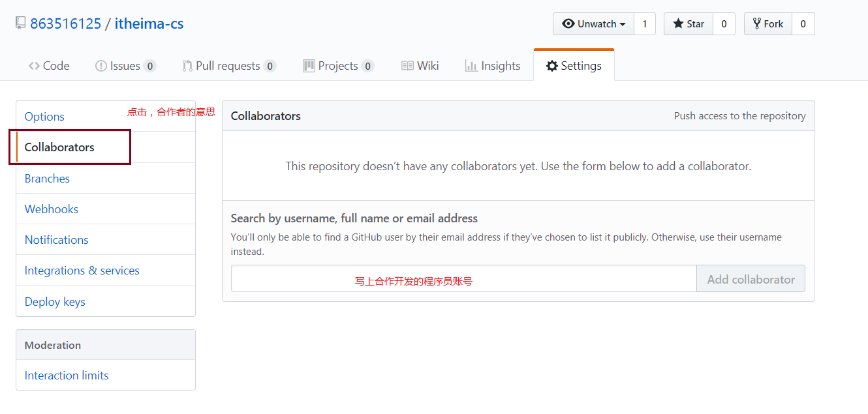The height and width of the screenshot is (414, 868).
Task: Open Interaction limits under Moderation
Action: click(67, 376)
